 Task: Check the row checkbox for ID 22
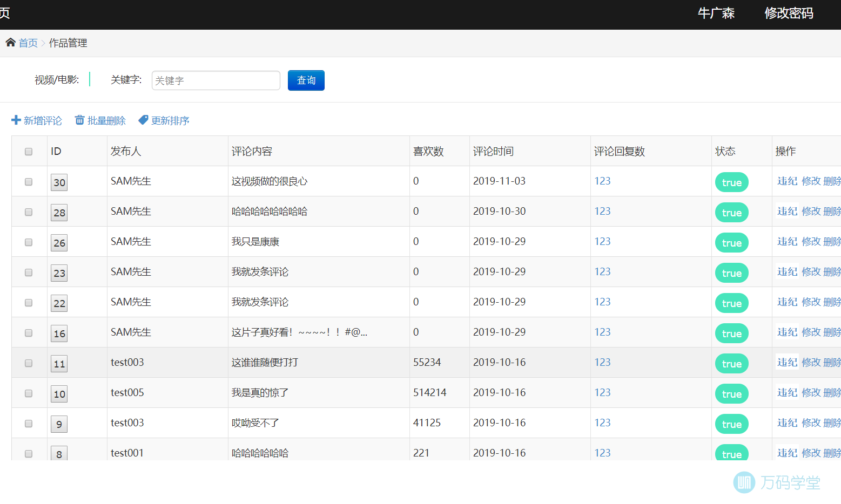point(29,303)
